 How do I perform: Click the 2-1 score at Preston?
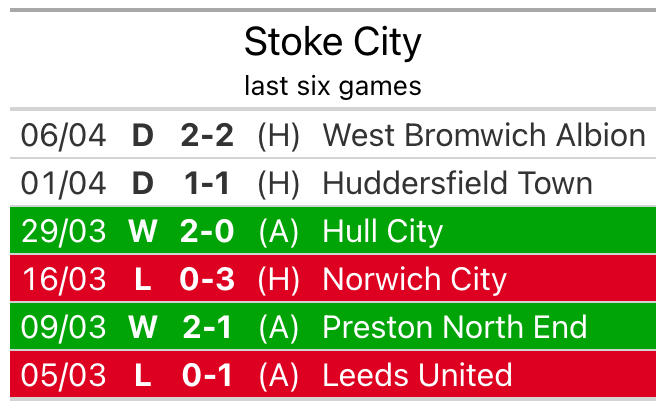tap(207, 327)
